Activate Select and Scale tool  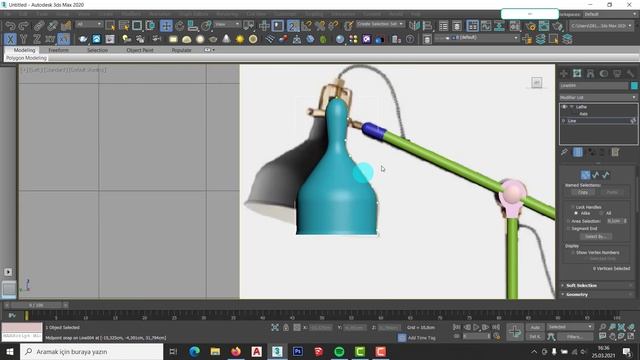click(193, 25)
